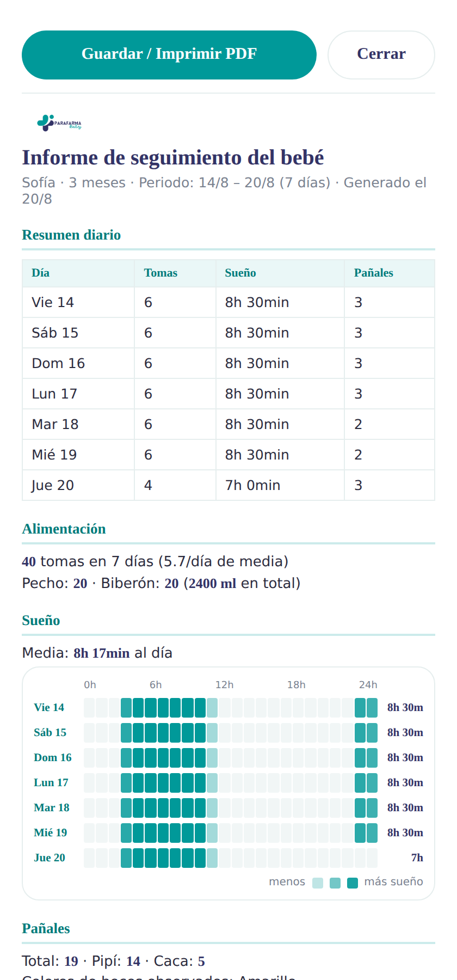
Task: Click the 24h marker on chart axis
Action: click(x=368, y=685)
